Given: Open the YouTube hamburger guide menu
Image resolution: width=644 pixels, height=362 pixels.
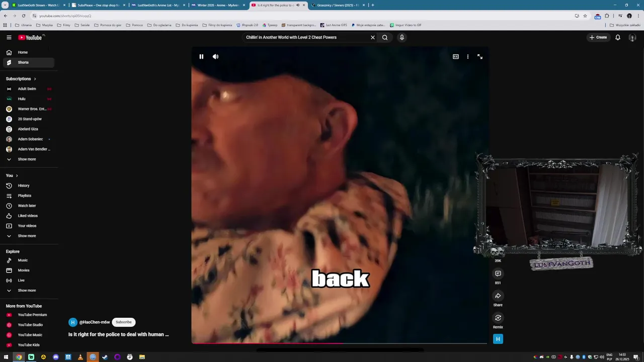Looking at the screenshot, I should click(9, 37).
